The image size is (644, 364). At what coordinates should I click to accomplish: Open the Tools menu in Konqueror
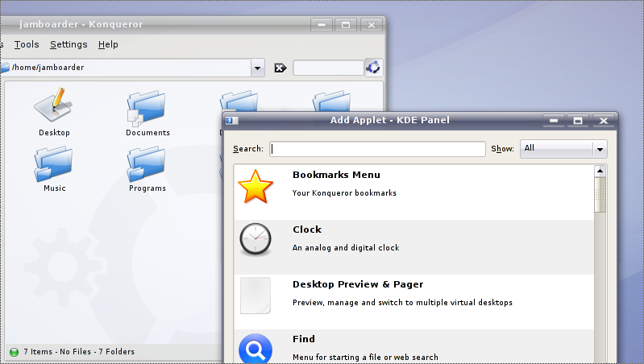pyautogui.click(x=27, y=44)
